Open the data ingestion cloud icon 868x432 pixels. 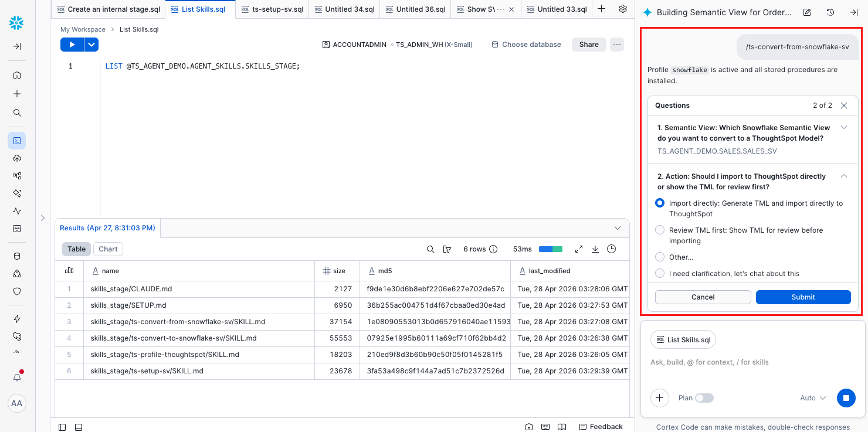coord(17,158)
